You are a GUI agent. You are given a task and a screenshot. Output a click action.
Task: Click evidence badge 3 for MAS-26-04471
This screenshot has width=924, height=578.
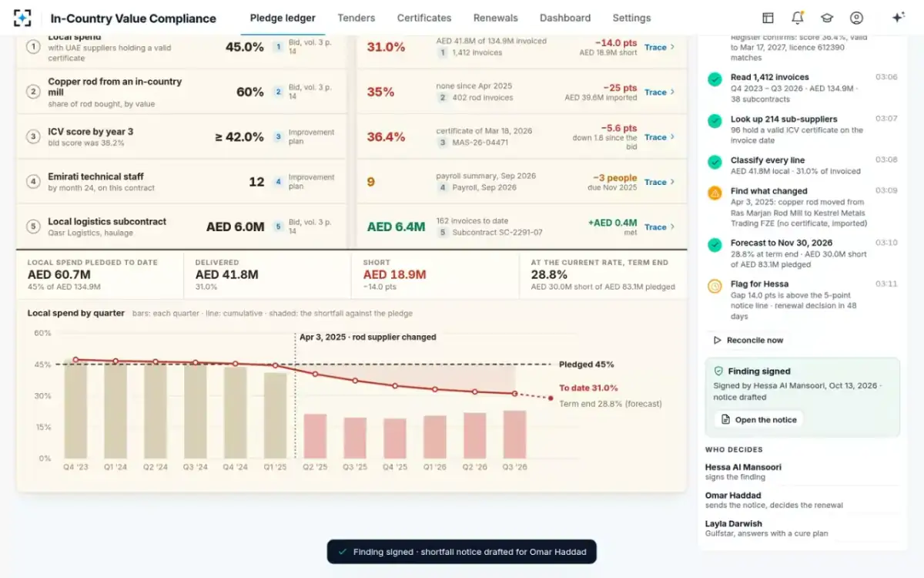[x=443, y=143]
